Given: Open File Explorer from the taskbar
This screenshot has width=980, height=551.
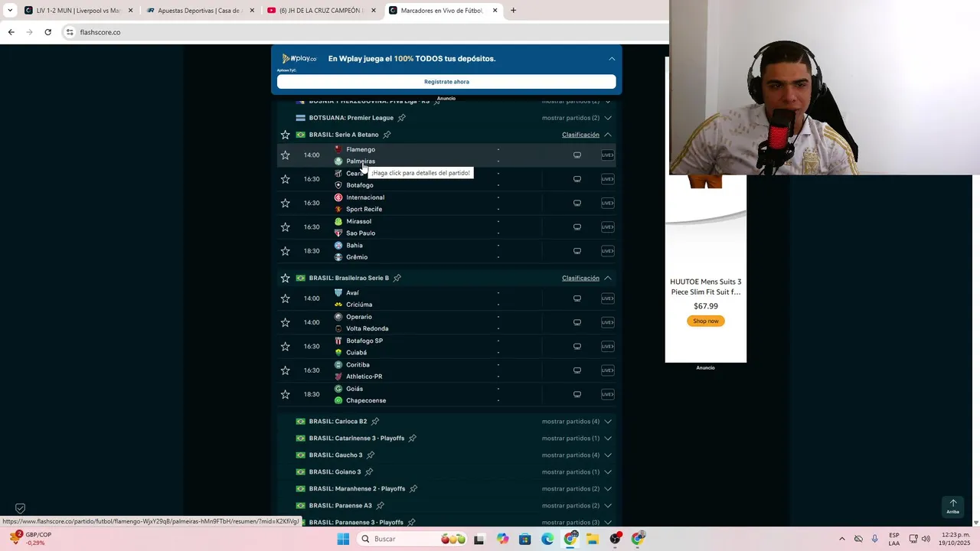Looking at the screenshot, I should coord(593,539).
